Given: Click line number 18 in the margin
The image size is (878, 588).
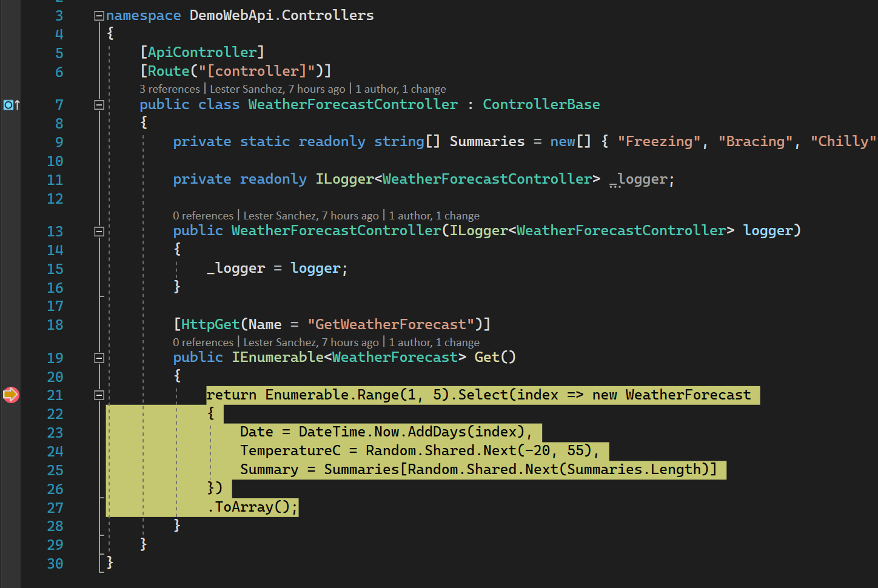Looking at the screenshot, I should tap(55, 324).
